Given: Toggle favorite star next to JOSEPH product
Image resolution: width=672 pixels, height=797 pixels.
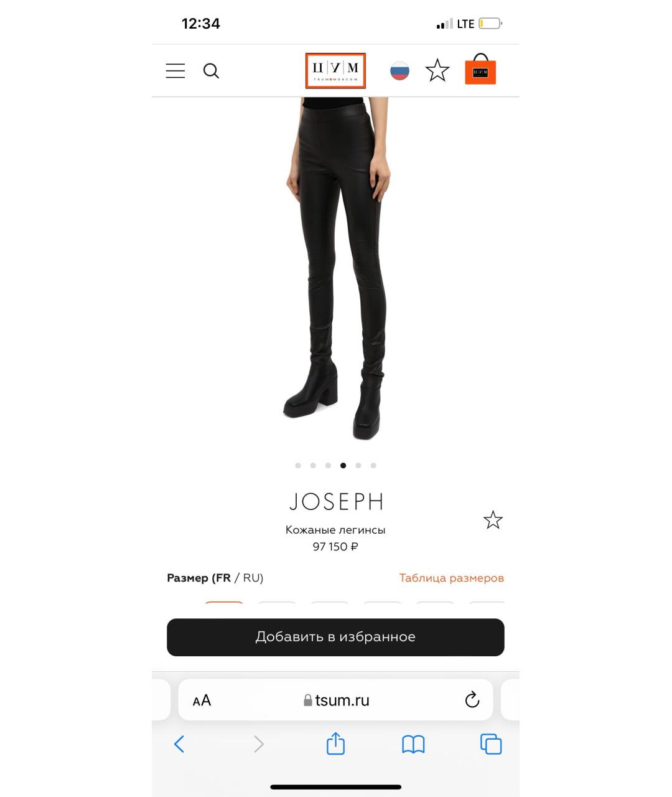Looking at the screenshot, I should (x=493, y=520).
